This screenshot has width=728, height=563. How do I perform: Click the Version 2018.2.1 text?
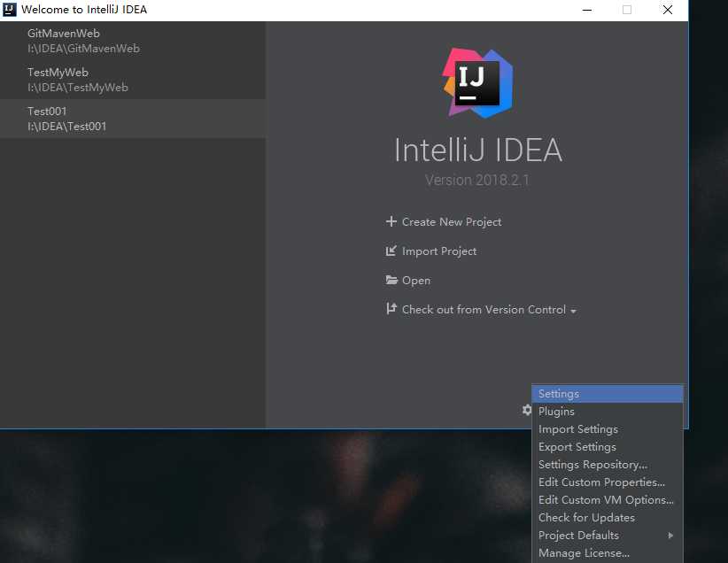click(476, 180)
